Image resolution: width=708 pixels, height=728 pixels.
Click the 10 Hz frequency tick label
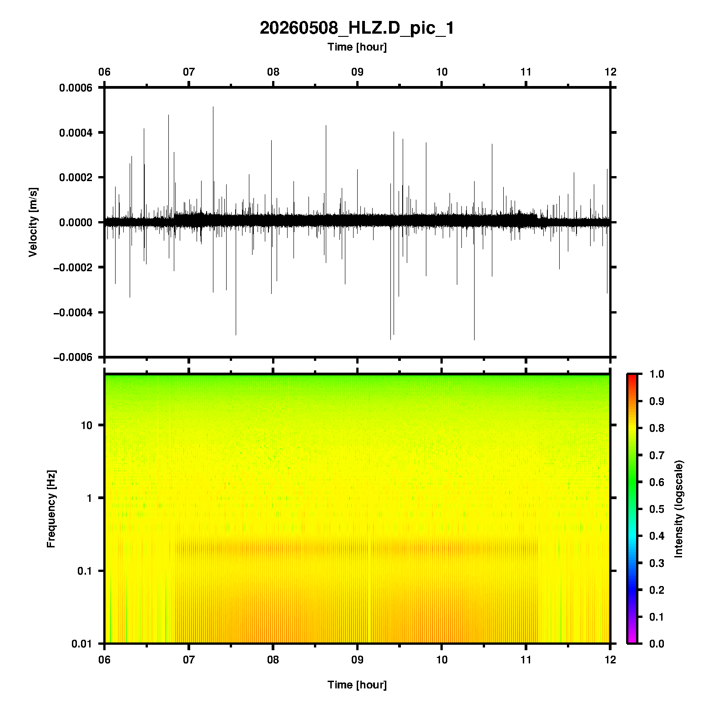(x=86, y=425)
